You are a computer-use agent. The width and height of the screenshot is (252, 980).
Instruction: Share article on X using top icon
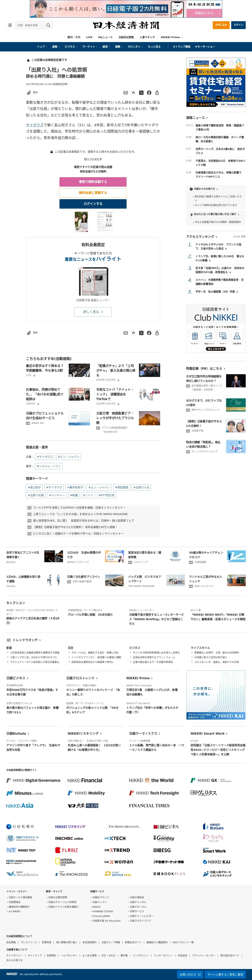pos(141,93)
